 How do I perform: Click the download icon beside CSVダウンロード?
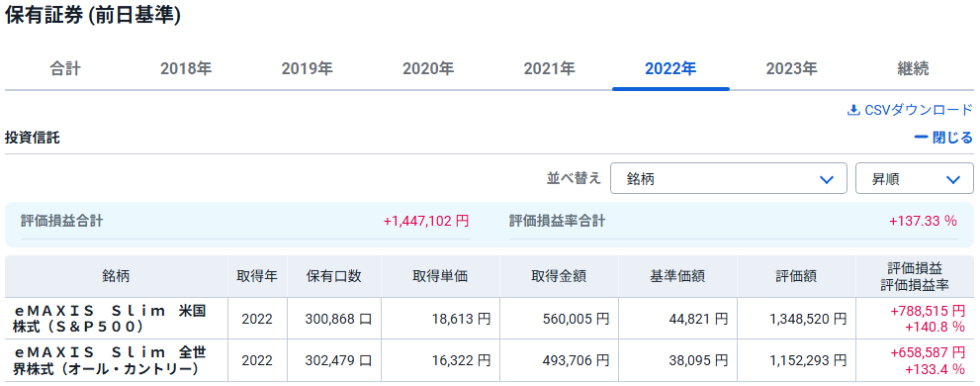(x=853, y=110)
